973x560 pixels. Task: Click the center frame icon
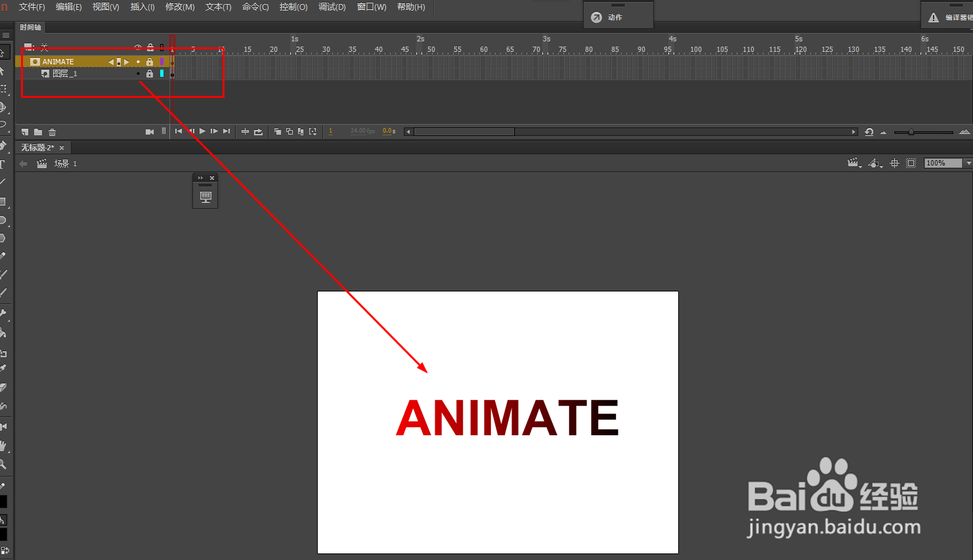[245, 132]
